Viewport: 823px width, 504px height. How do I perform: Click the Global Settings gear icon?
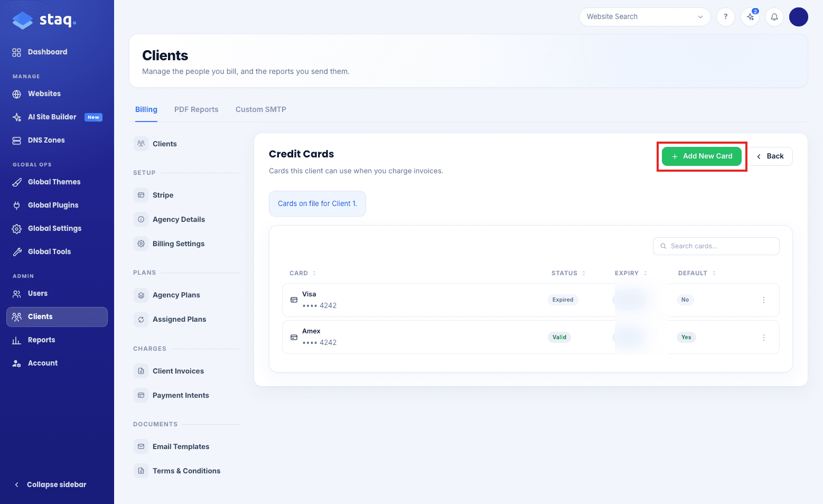(x=17, y=229)
